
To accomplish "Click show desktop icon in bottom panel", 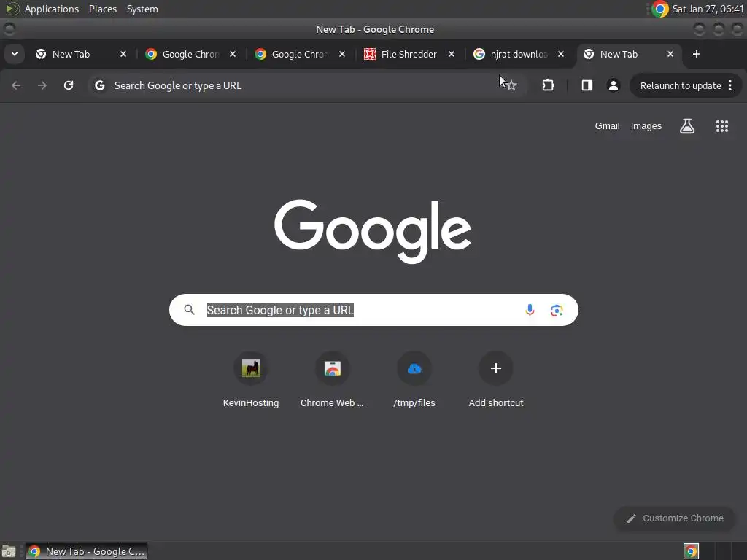I will pyautogui.click(x=9, y=551).
